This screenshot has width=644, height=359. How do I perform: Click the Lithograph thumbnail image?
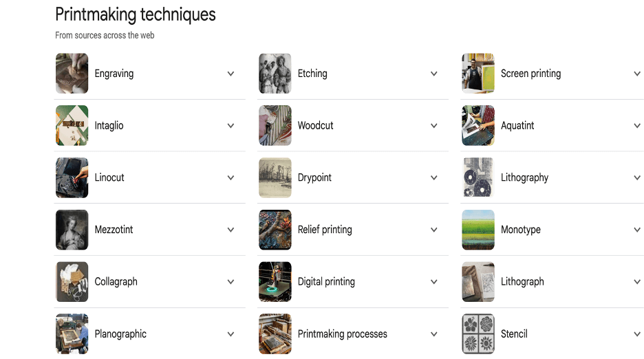(x=478, y=282)
